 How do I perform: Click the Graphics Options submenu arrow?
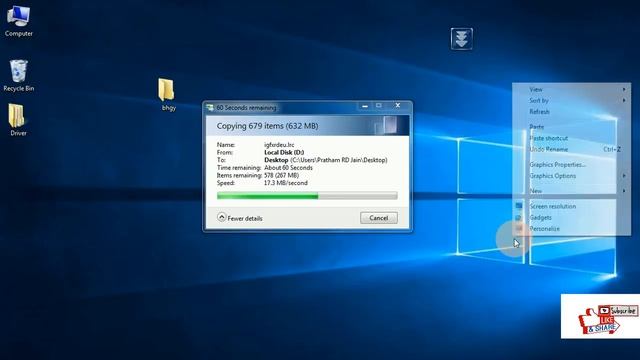[624, 176]
